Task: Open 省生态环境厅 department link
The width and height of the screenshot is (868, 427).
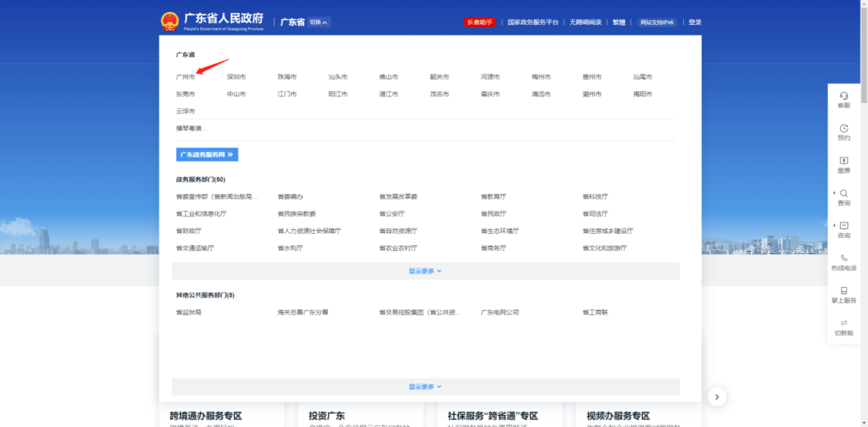Action: [x=500, y=231]
